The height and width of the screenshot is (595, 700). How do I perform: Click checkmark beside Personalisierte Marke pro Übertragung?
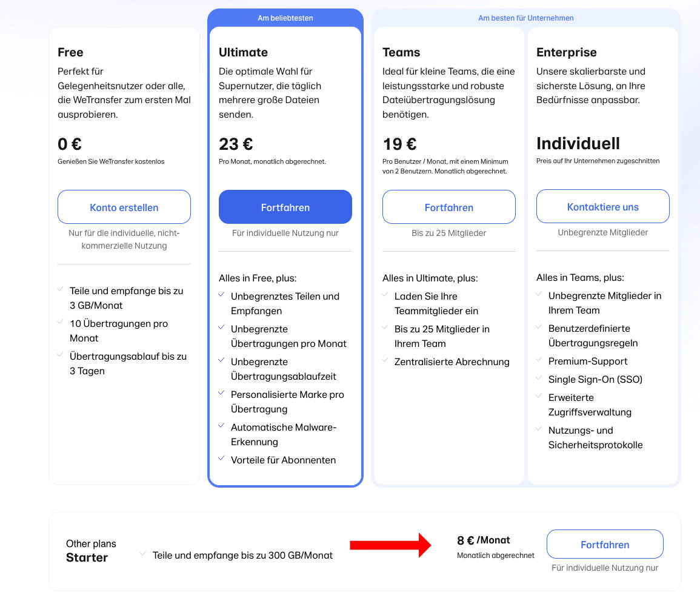221,392
